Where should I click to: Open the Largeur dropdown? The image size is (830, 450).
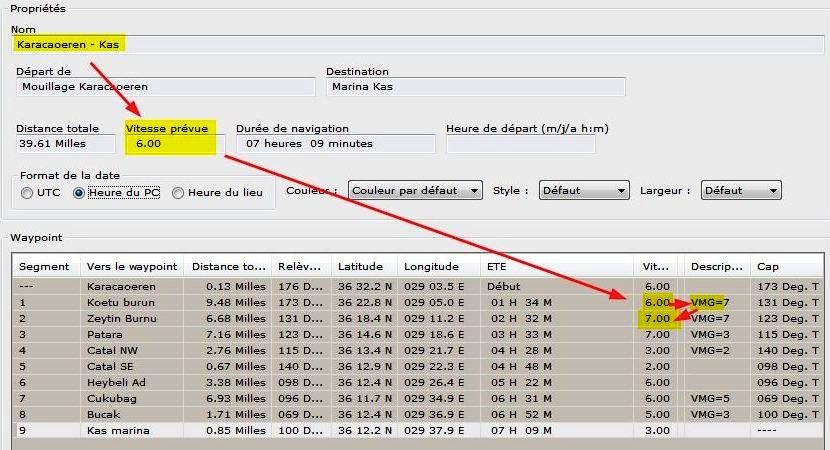tap(741, 191)
